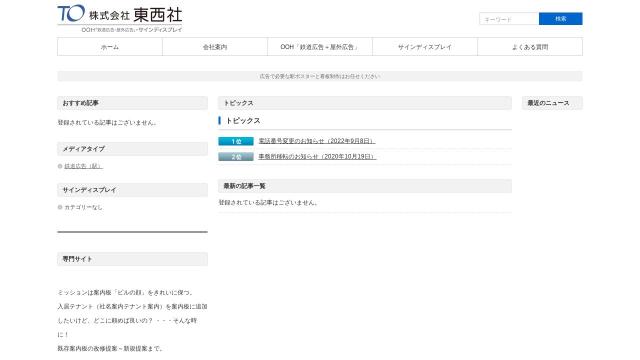Click the gray announcement banner text

point(320,76)
